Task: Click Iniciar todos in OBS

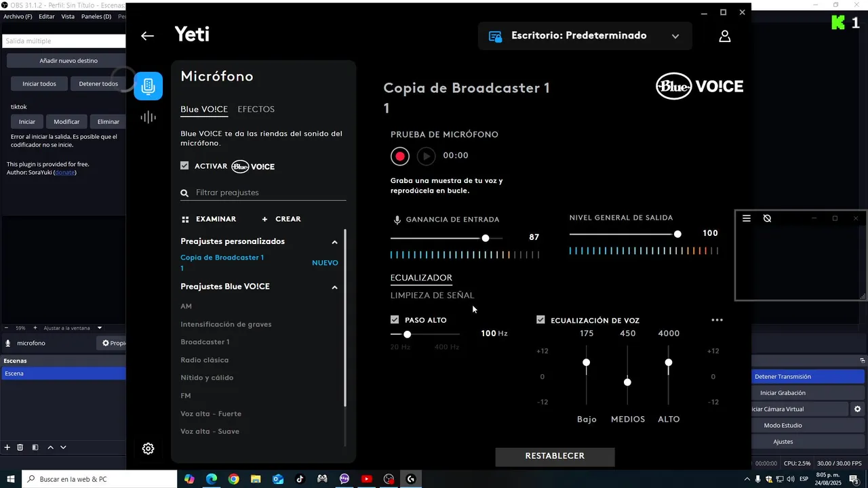Action: (39, 84)
